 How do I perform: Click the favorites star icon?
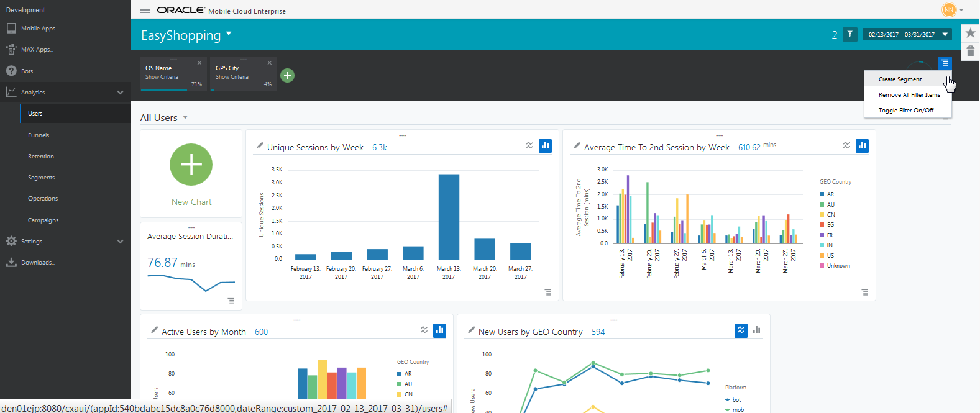pyautogui.click(x=970, y=33)
